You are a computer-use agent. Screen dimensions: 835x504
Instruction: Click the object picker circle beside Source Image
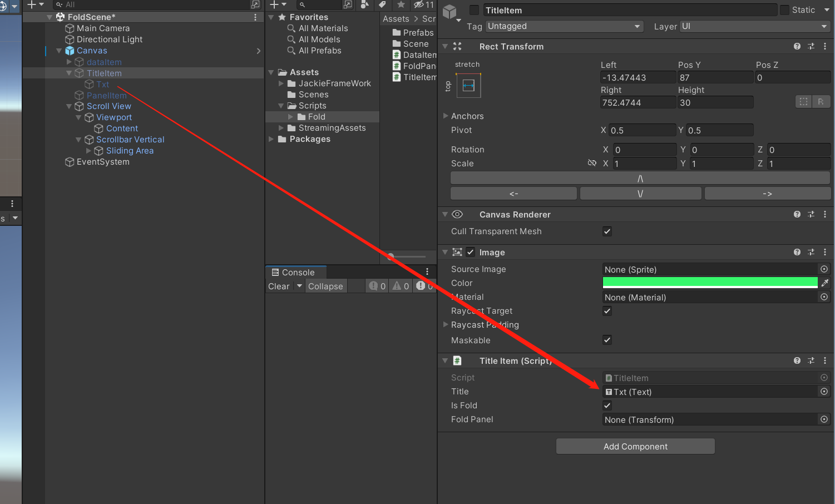pos(824,269)
